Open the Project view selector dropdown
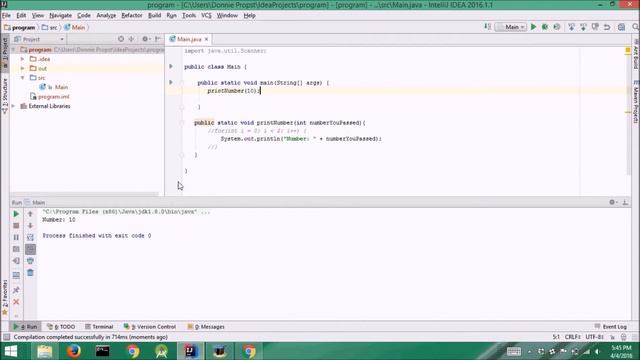The height and width of the screenshot is (360, 640). pyautogui.click(x=39, y=39)
